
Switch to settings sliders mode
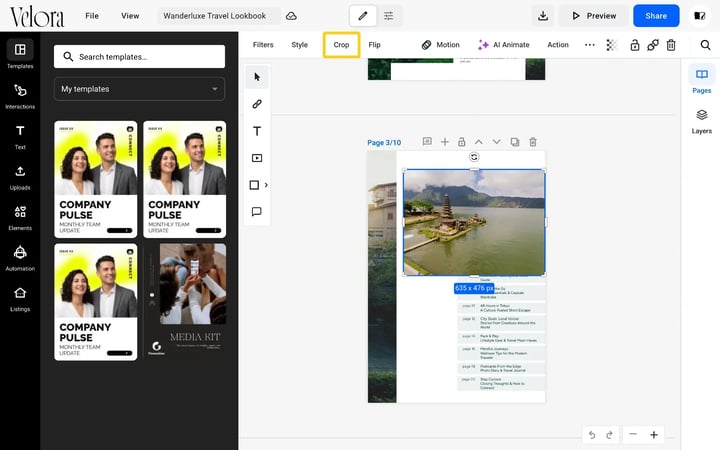388,16
